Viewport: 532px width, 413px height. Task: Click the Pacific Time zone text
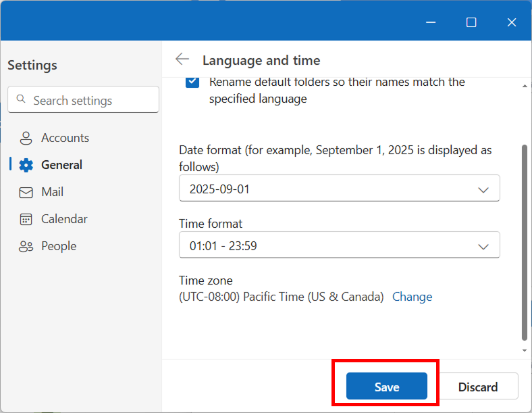pyautogui.click(x=282, y=297)
